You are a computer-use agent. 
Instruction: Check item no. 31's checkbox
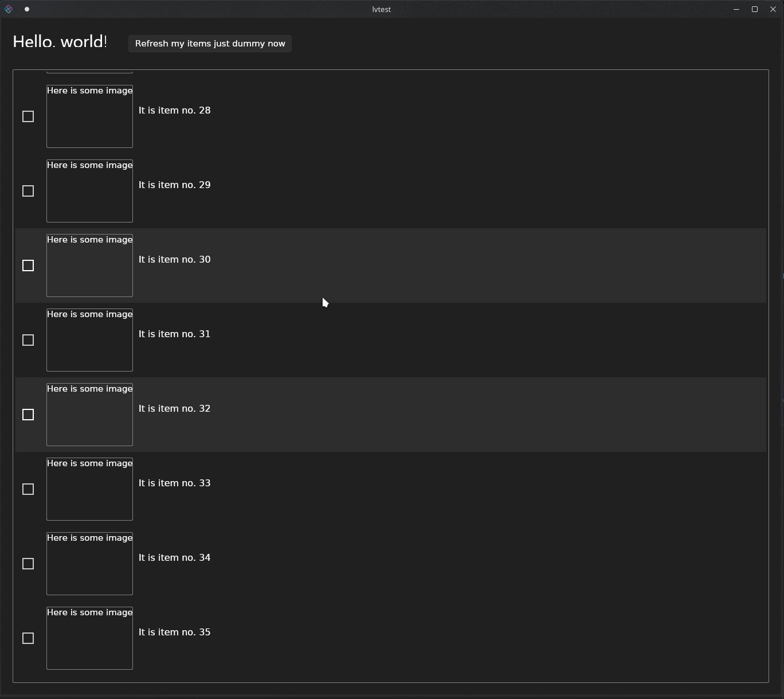(x=28, y=340)
